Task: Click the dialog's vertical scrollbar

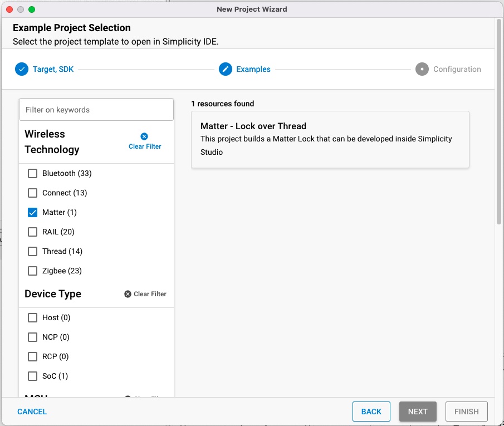Action: click(499, 122)
